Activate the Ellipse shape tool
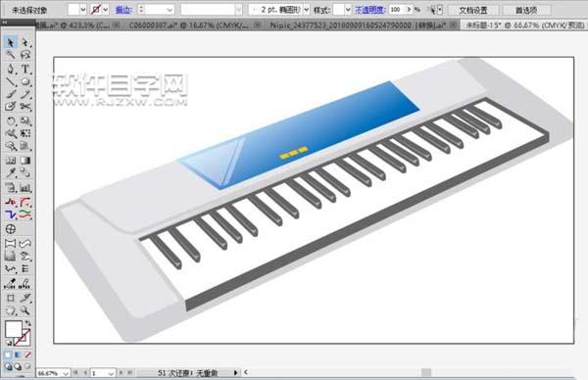This screenshot has width=588, height=380. 25,81
